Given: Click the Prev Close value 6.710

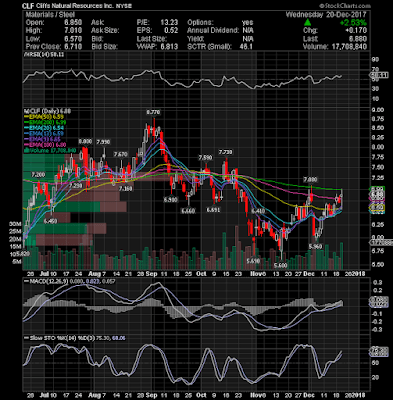Looking at the screenshot, I should click(x=73, y=47).
